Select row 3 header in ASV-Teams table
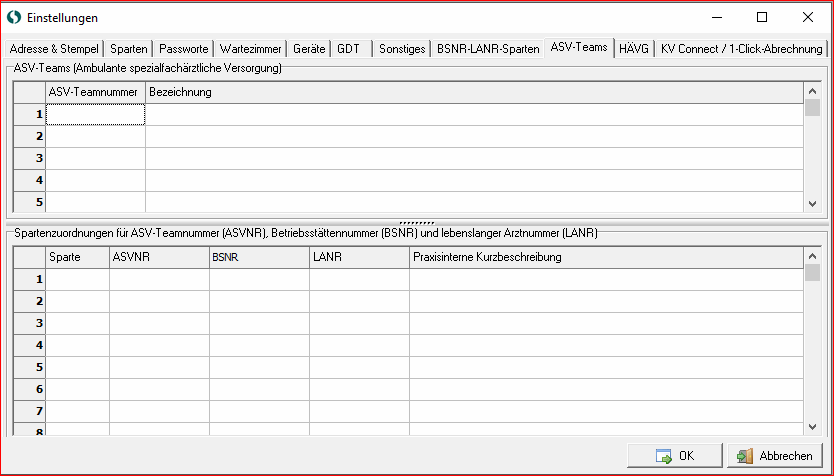Image resolution: width=834 pixels, height=476 pixels. [30, 158]
